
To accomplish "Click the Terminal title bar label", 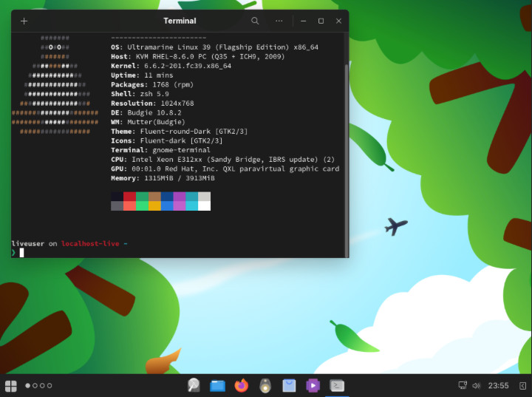I will coord(180,21).
